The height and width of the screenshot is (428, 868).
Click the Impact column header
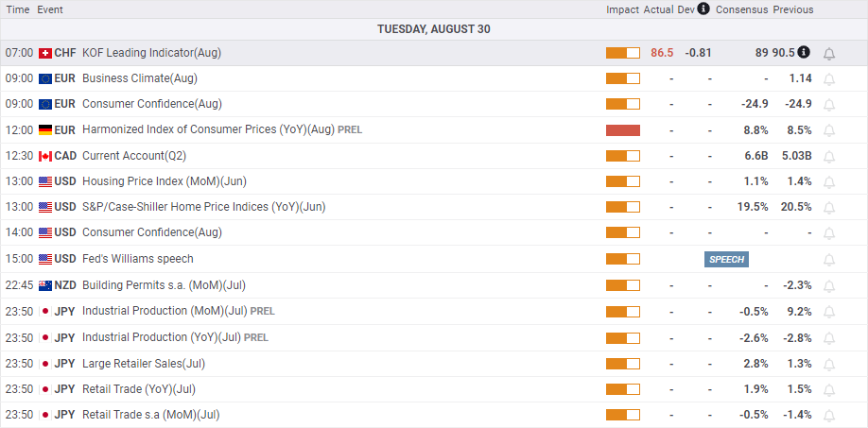(623, 9)
